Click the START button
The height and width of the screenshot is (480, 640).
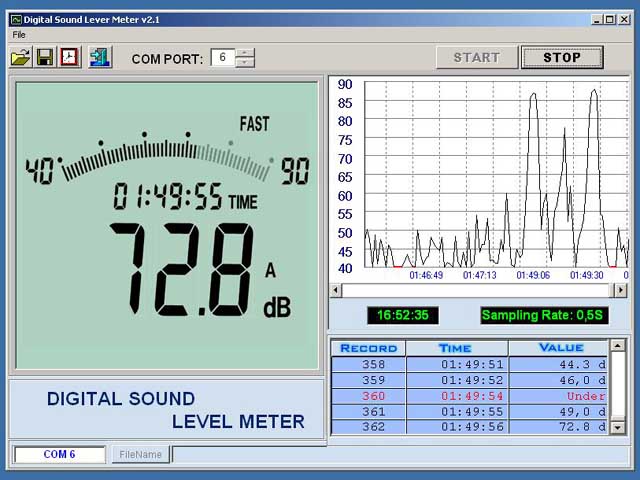[477, 57]
